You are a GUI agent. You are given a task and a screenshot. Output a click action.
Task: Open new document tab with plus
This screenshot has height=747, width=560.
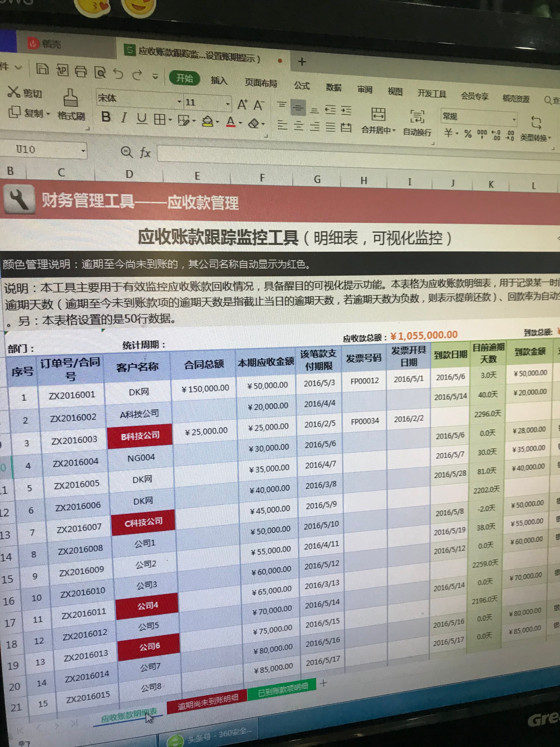(302, 62)
